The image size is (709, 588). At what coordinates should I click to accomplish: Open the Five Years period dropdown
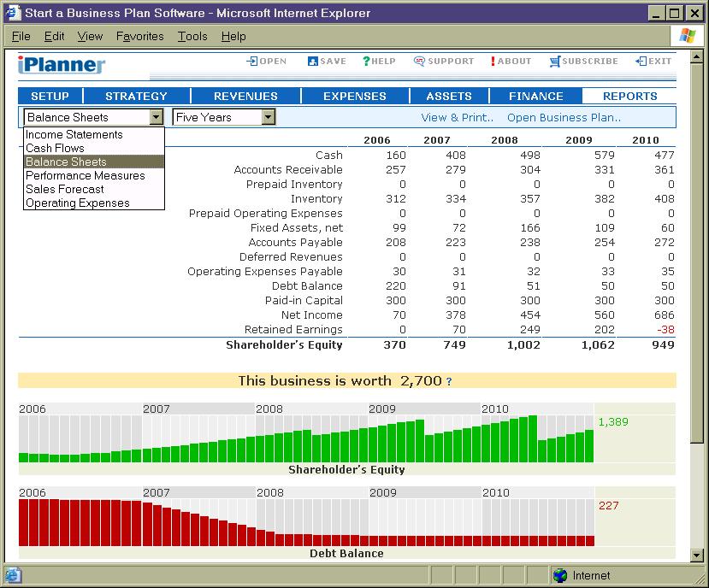click(268, 116)
